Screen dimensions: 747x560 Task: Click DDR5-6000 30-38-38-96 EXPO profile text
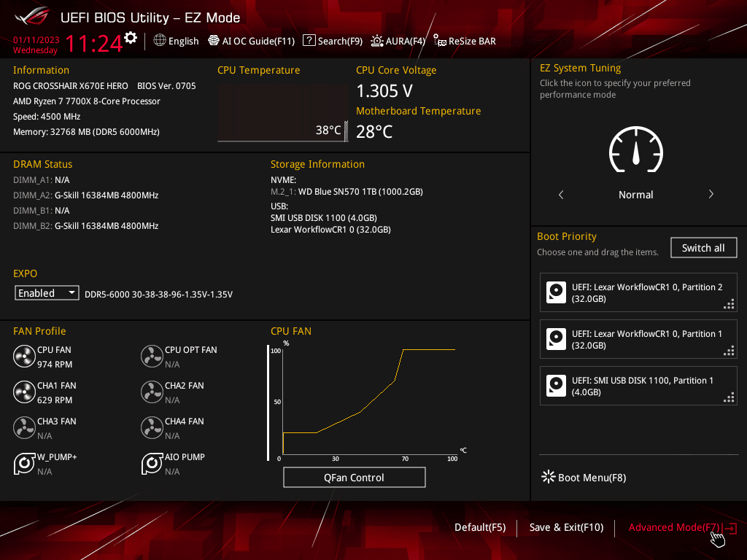(158, 295)
